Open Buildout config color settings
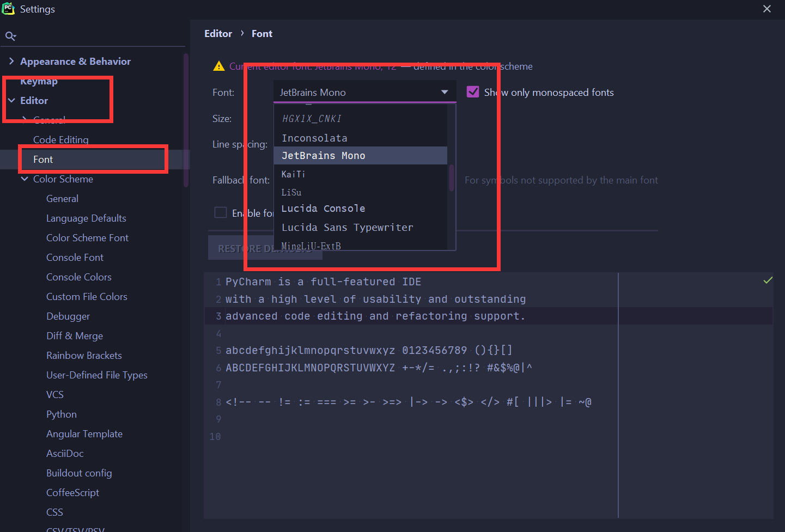 (x=79, y=473)
